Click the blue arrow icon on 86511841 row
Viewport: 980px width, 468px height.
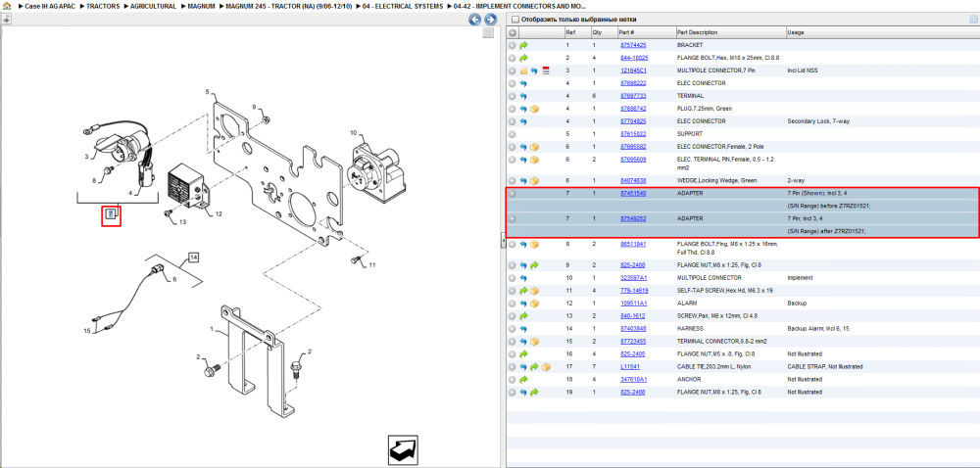tap(523, 245)
